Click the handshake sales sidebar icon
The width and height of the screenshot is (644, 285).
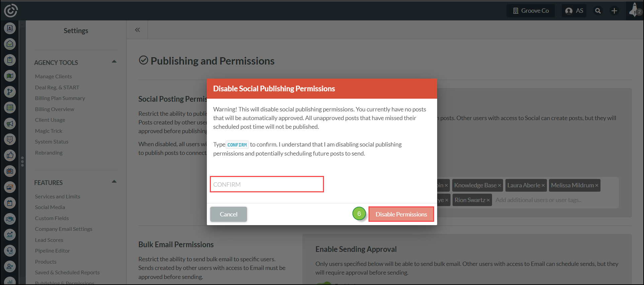tap(10, 219)
